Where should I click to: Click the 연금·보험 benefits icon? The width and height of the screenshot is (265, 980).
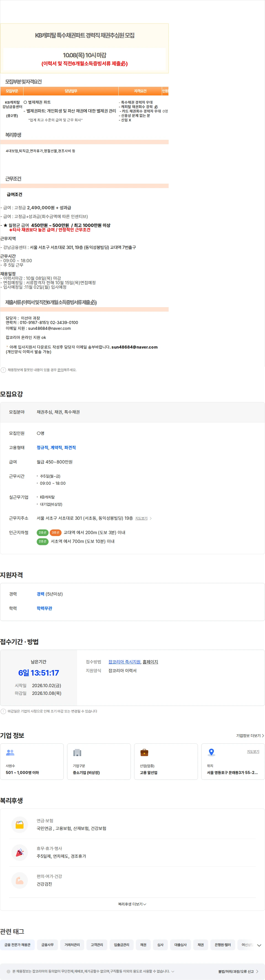(x=19, y=825)
